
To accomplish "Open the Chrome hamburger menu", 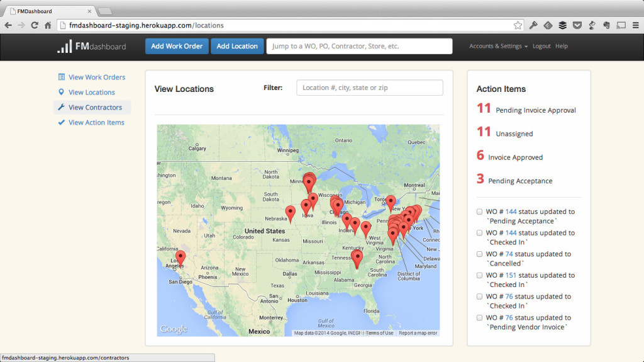I will point(635,26).
